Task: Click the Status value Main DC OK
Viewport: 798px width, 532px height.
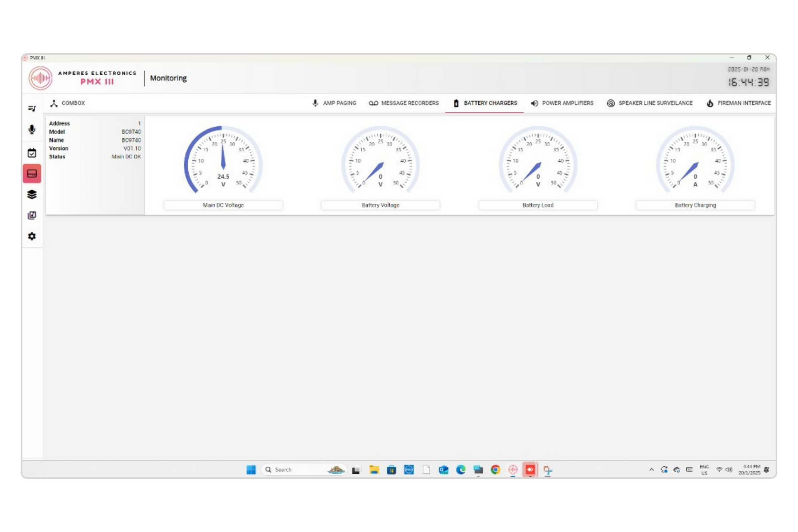Action: point(126,157)
